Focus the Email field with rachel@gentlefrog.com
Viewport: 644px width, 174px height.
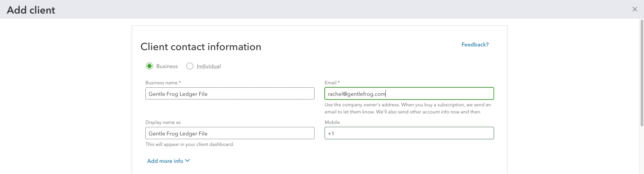tap(409, 94)
